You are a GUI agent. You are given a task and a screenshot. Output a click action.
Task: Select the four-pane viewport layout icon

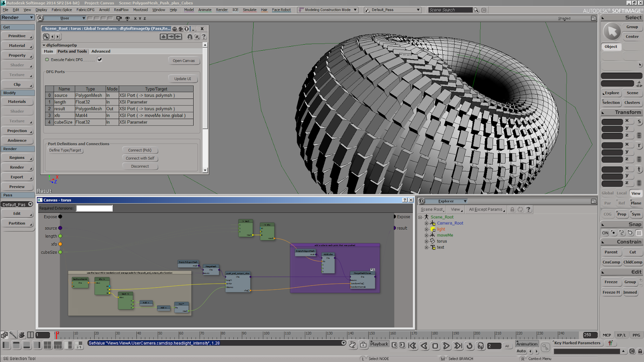tap(47, 345)
